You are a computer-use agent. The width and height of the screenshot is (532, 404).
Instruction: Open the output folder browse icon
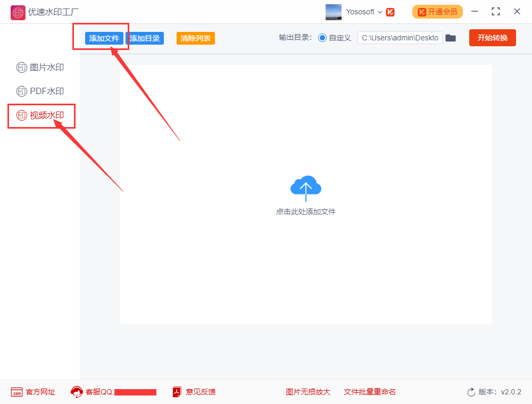pyautogui.click(x=451, y=38)
